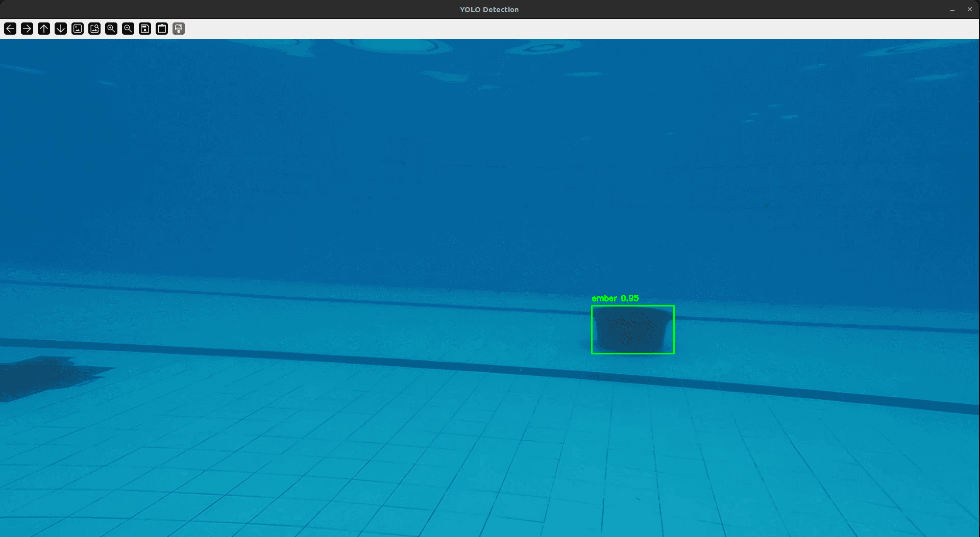Click the 'ember 0.95' detection label
Screen dimensions: 980x537
point(615,298)
